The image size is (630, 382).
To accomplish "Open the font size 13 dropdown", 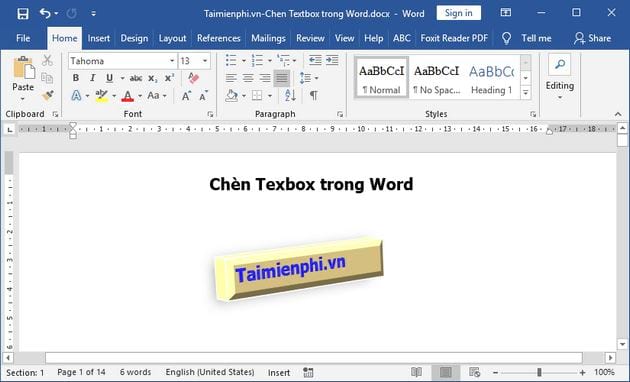I will point(205,61).
